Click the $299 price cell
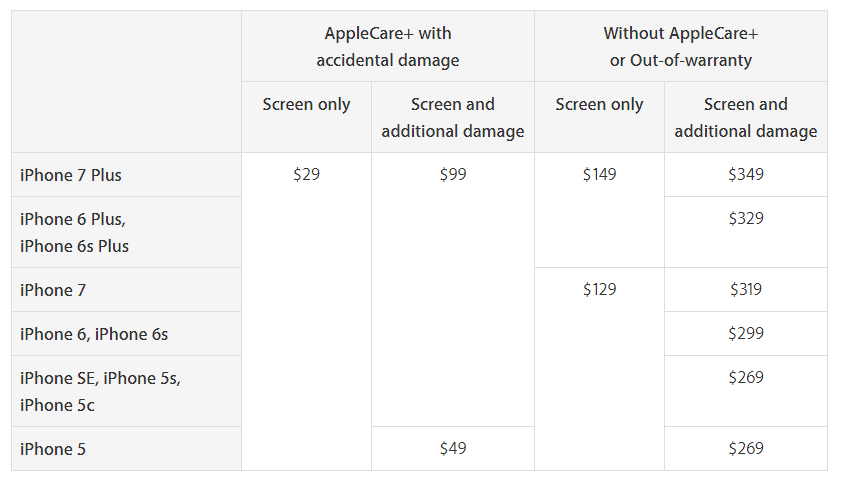Screen dimensions: 841x480 pos(746,334)
